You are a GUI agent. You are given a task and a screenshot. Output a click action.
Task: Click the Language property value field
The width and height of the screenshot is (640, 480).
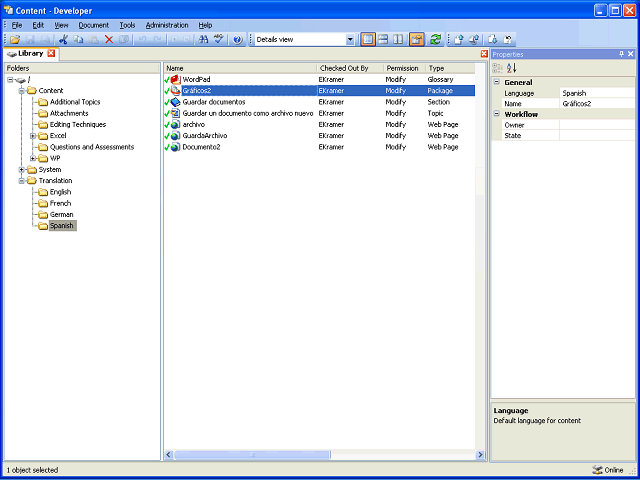click(x=597, y=93)
